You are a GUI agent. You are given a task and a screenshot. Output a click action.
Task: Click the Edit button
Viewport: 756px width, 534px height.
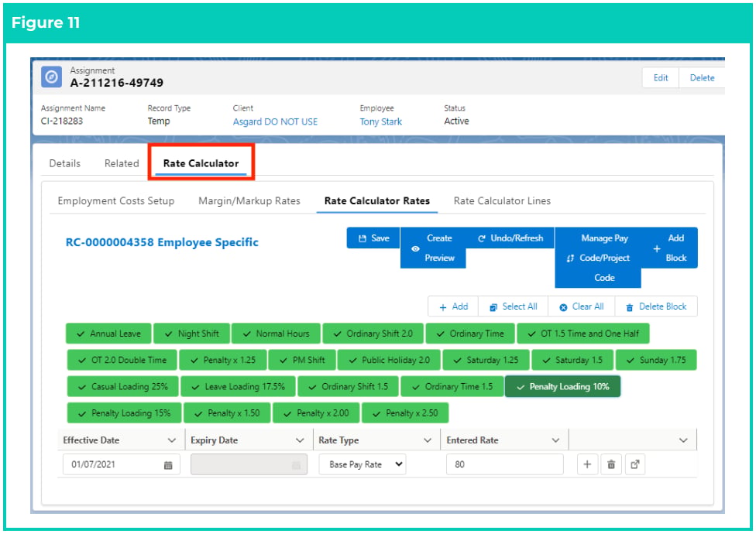coord(661,78)
